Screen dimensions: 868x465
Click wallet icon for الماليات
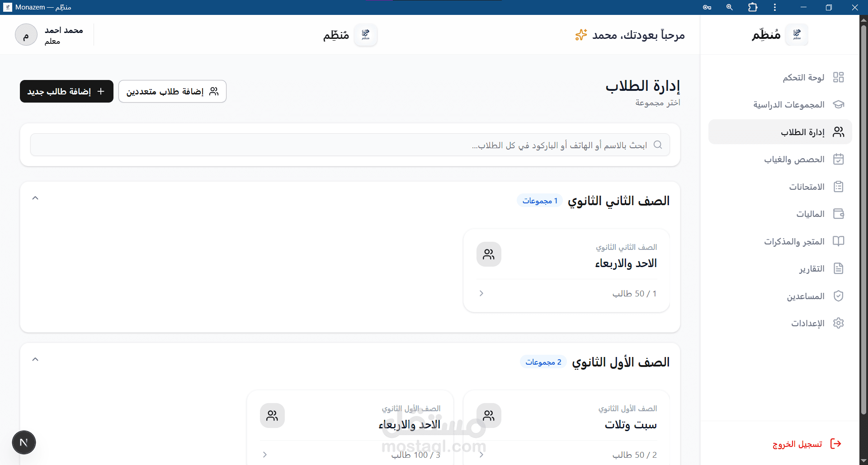click(x=838, y=214)
